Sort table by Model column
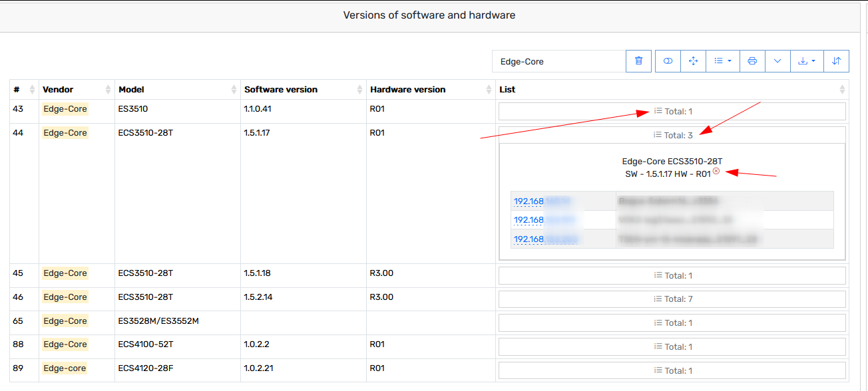Screen dimensions: 868x391 (x=177, y=90)
